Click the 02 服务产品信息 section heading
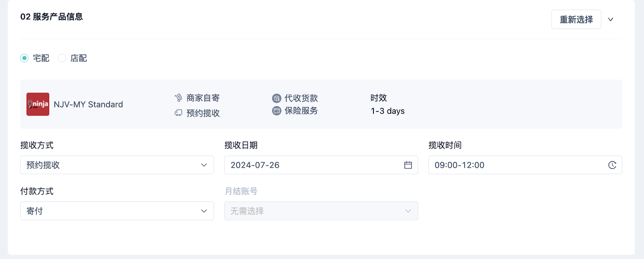 tap(52, 17)
